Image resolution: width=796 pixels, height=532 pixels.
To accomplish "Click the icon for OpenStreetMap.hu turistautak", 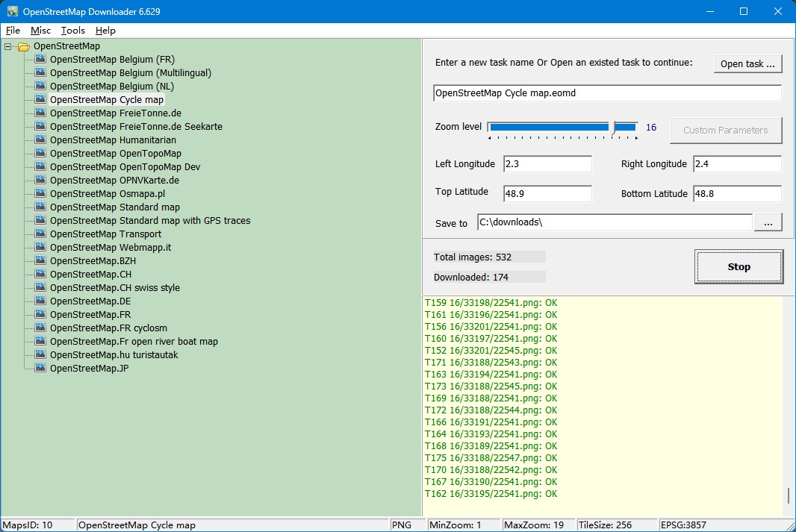I will point(40,354).
